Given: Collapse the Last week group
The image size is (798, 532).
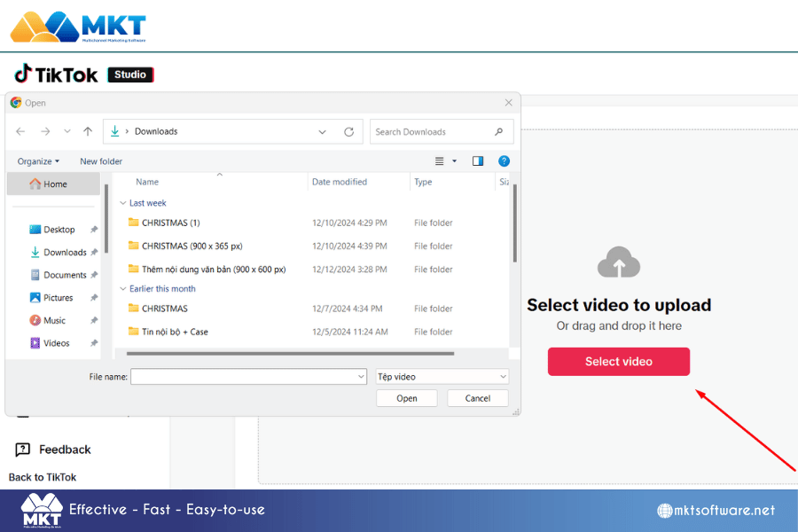Looking at the screenshot, I should point(122,203).
